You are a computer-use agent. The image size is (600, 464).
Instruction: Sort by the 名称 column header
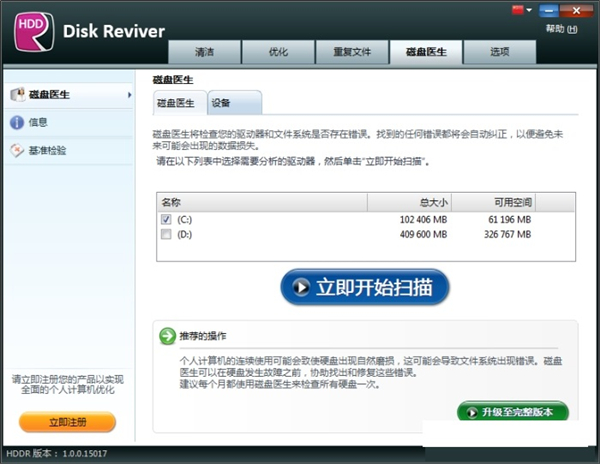click(x=262, y=202)
